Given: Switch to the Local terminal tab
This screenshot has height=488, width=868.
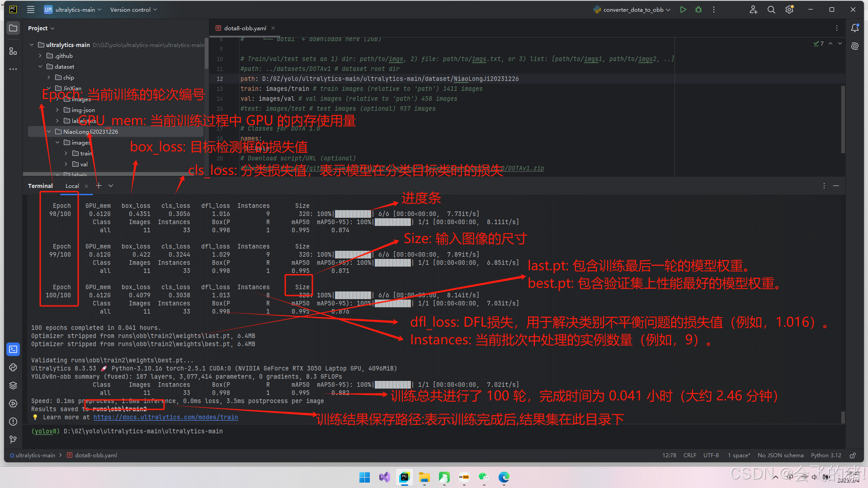Looking at the screenshot, I should coord(72,186).
